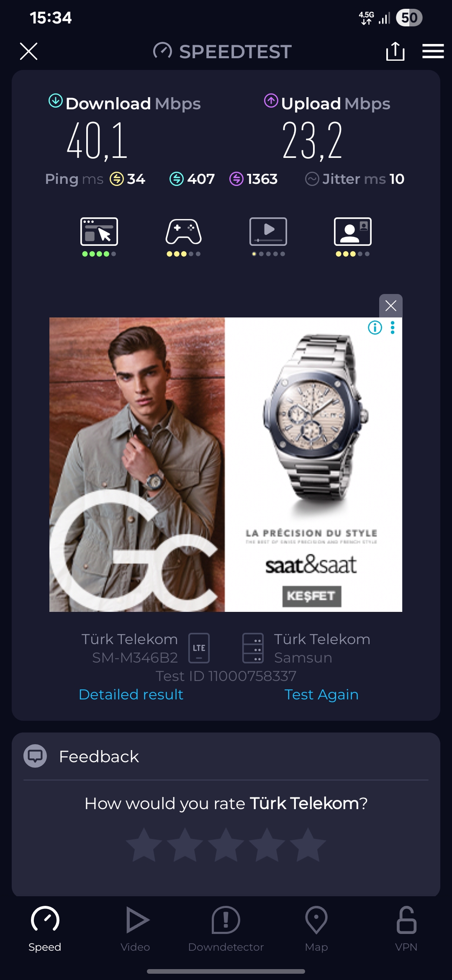The image size is (452, 980).
Task: Dismiss the watch advertisement
Action: coord(390,306)
